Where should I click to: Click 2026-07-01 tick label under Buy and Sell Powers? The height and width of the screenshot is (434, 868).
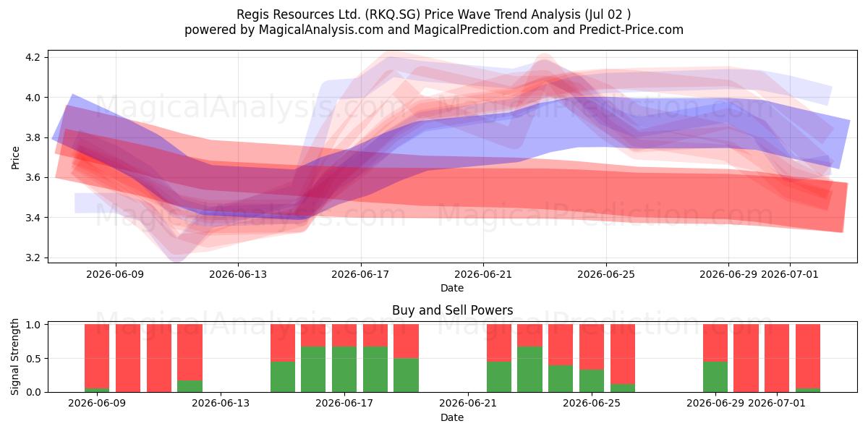(777, 404)
